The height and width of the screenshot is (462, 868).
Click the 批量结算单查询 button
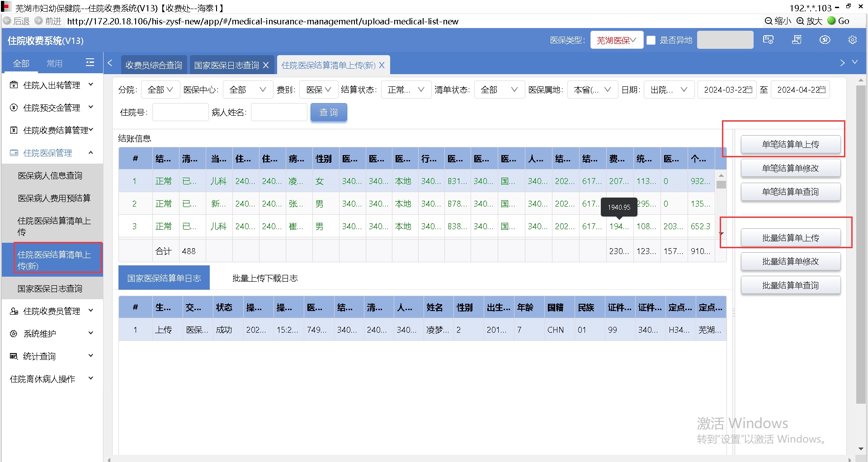coord(790,285)
